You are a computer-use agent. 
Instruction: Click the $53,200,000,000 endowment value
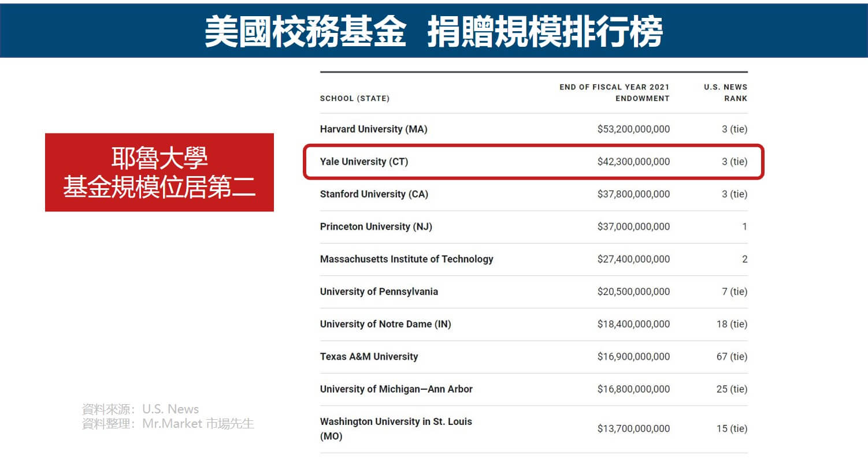click(633, 129)
